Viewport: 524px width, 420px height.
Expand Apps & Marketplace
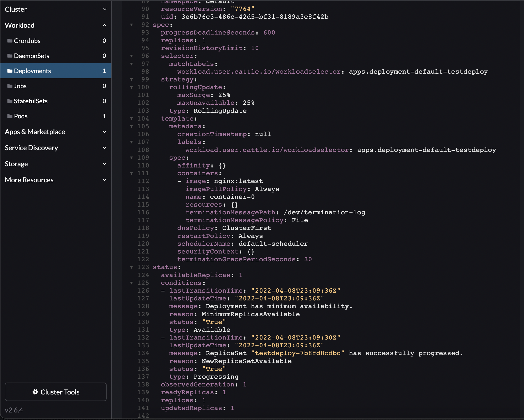[105, 131]
